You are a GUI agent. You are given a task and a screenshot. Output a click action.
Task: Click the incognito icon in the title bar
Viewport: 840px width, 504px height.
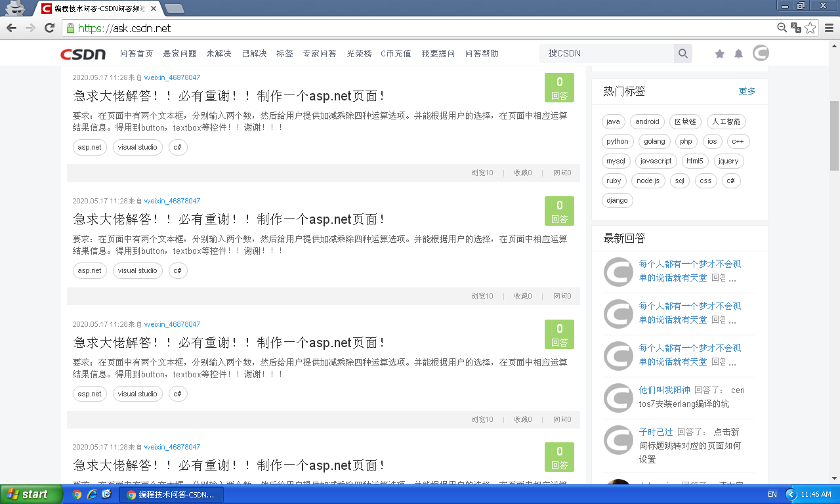pos(16,8)
